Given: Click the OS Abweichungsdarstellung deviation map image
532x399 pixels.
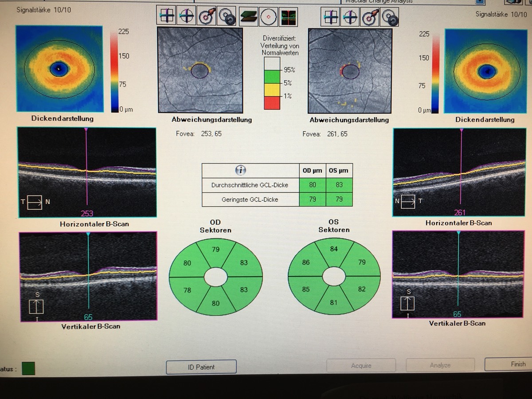Looking at the screenshot, I should (x=350, y=70).
